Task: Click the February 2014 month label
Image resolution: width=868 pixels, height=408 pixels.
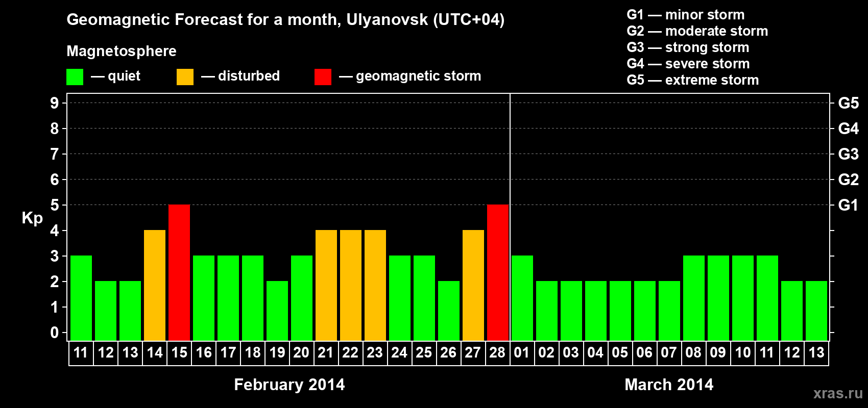Action: [290, 385]
